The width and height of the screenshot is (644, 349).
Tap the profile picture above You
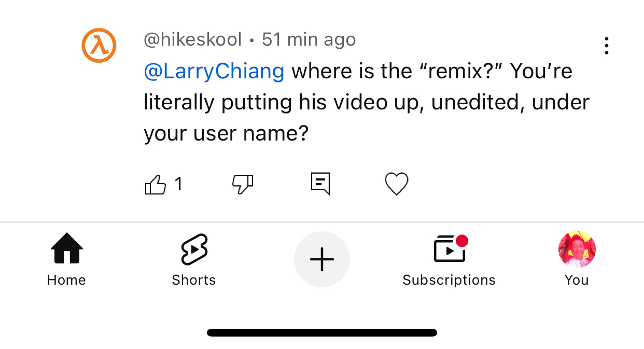click(577, 249)
